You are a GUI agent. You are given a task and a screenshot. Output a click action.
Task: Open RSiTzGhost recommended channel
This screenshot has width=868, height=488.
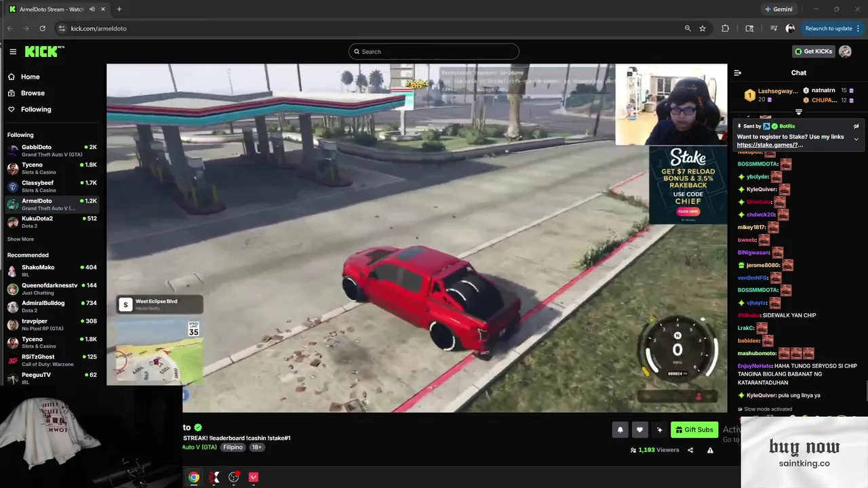tap(52, 360)
